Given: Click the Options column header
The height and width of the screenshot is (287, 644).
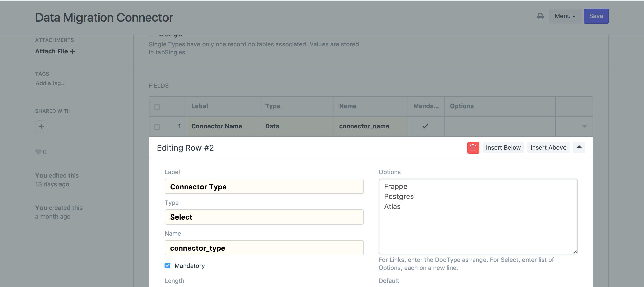Looking at the screenshot, I should [461, 106].
